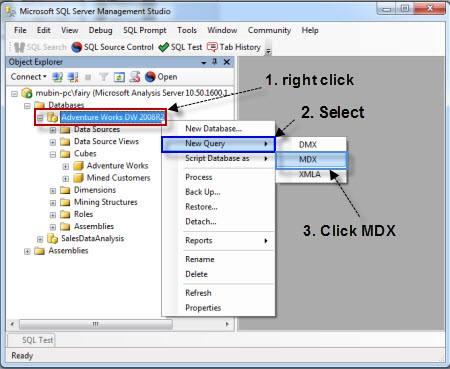
Task: Collapse the Databases folder node
Action: [x=27, y=106]
